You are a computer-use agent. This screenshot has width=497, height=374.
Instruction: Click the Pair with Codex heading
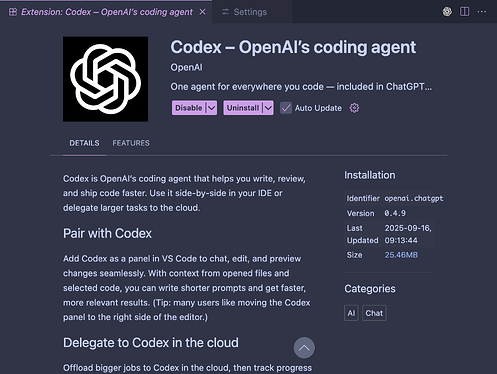(107, 233)
